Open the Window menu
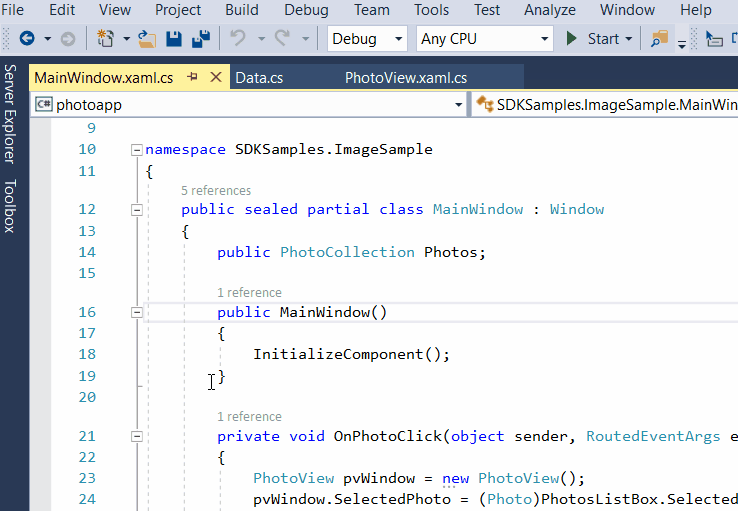This screenshot has height=511, width=738. tap(627, 9)
